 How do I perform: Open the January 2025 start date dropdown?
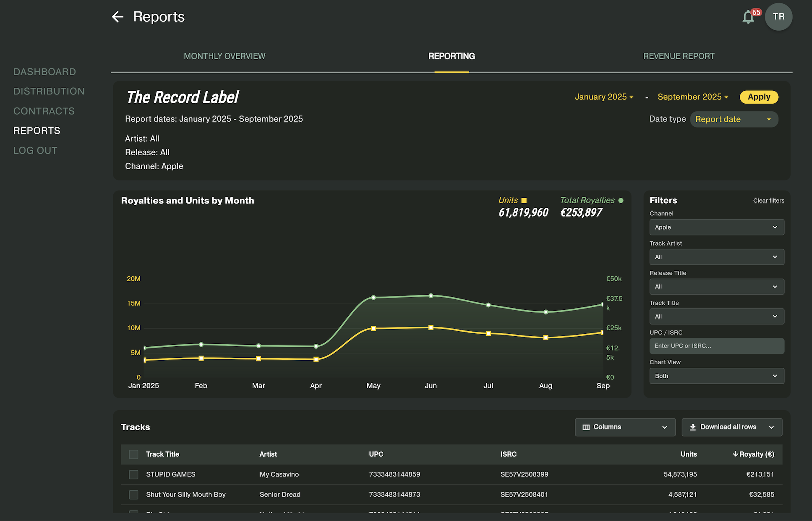(603, 97)
